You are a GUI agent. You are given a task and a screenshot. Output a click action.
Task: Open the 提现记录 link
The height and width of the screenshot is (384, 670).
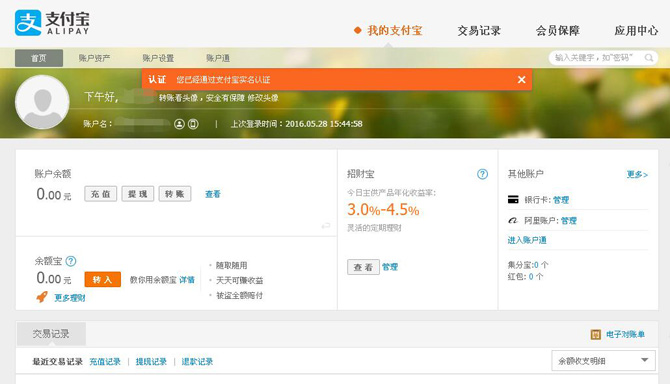[151, 362]
